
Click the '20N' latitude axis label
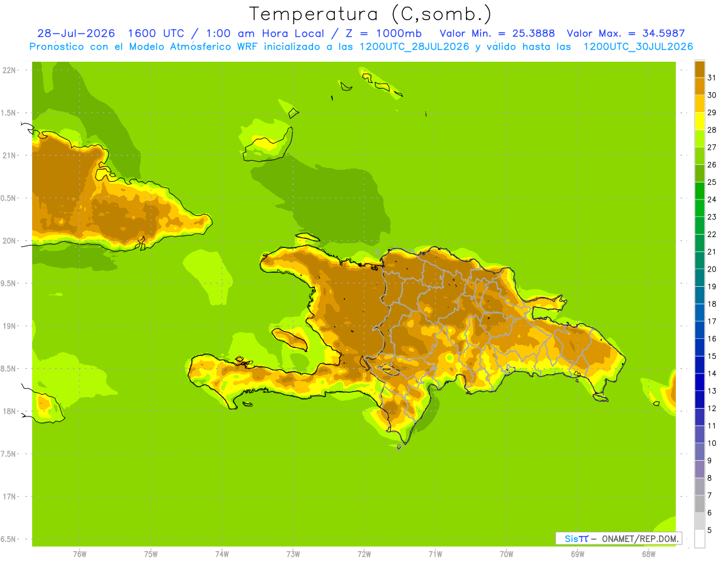click(x=9, y=241)
